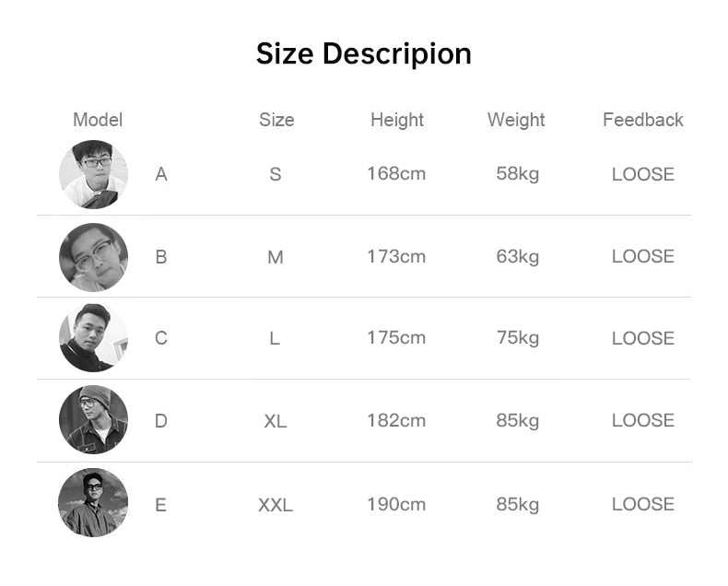Select the Model C circular portrait
This screenshot has width=728, height=586.
point(93,338)
